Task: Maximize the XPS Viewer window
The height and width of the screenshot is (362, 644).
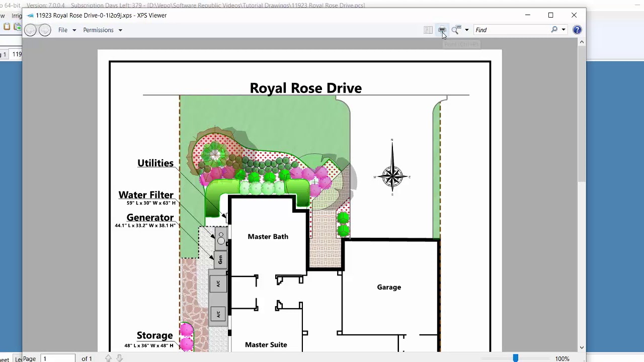Action: (550, 15)
